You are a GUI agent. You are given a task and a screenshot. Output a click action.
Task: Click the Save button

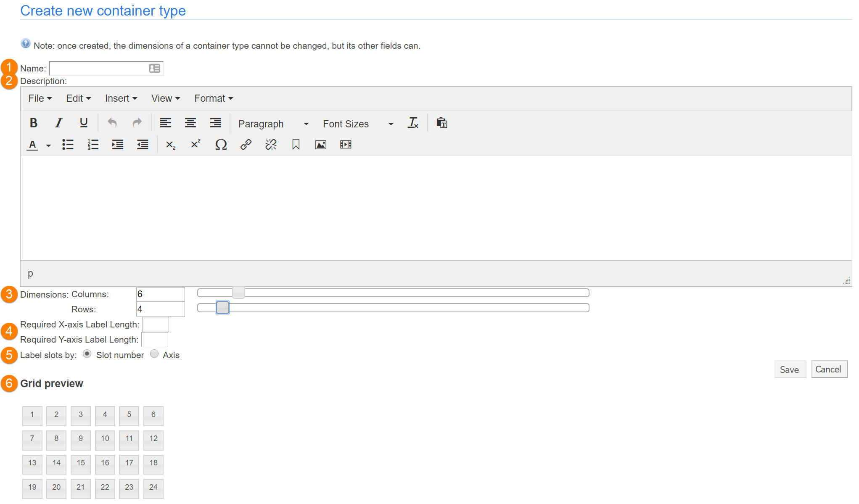[x=789, y=369]
